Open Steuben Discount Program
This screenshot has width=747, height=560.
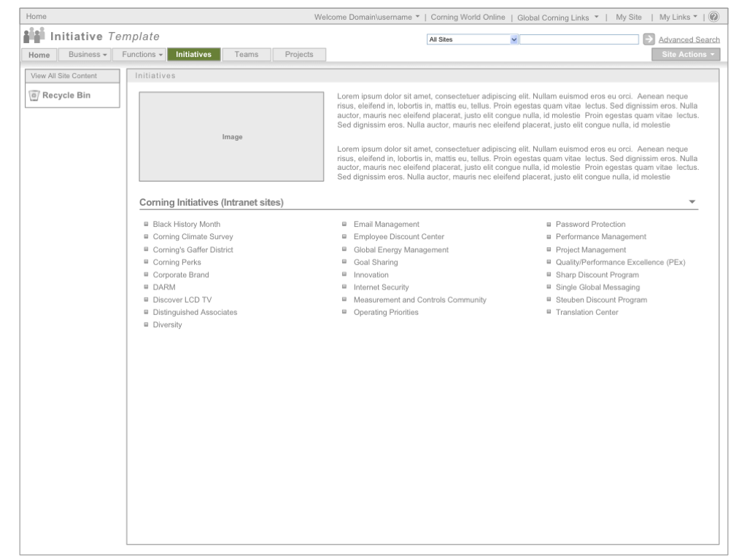click(601, 300)
